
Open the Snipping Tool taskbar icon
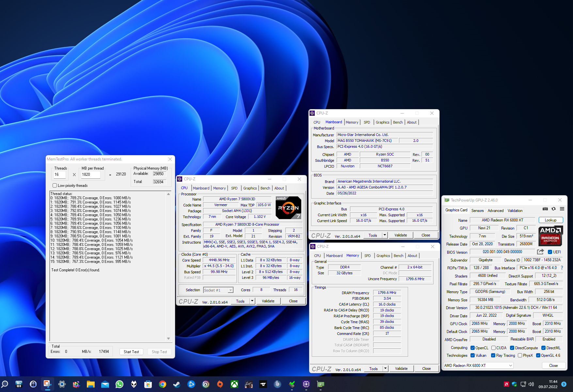click(47, 384)
